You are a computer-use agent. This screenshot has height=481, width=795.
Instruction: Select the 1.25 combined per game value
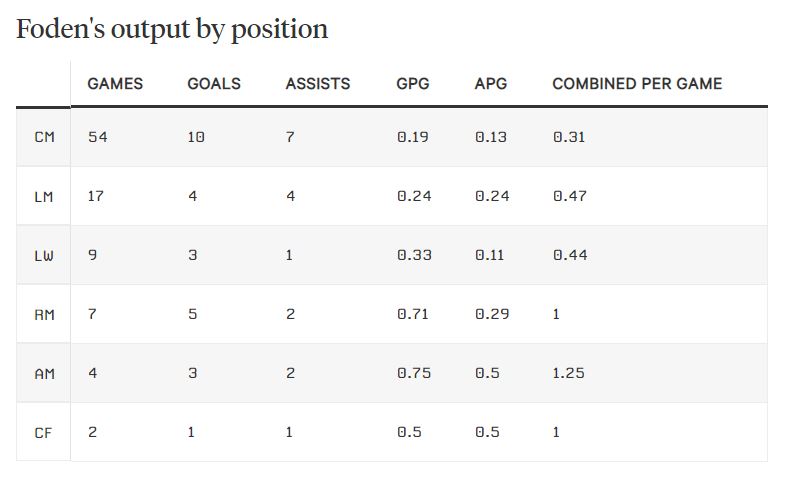coord(568,373)
